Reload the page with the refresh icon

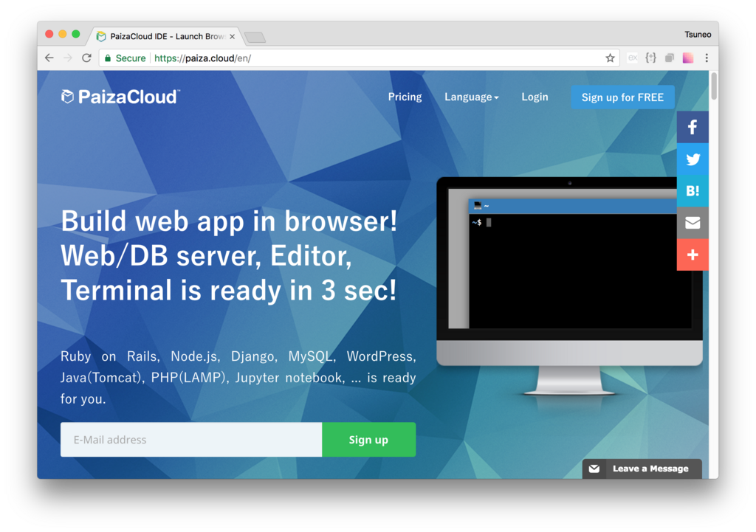point(87,58)
